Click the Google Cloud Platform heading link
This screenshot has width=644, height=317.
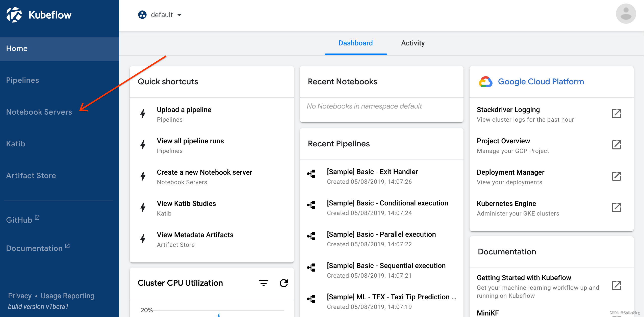pos(541,82)
